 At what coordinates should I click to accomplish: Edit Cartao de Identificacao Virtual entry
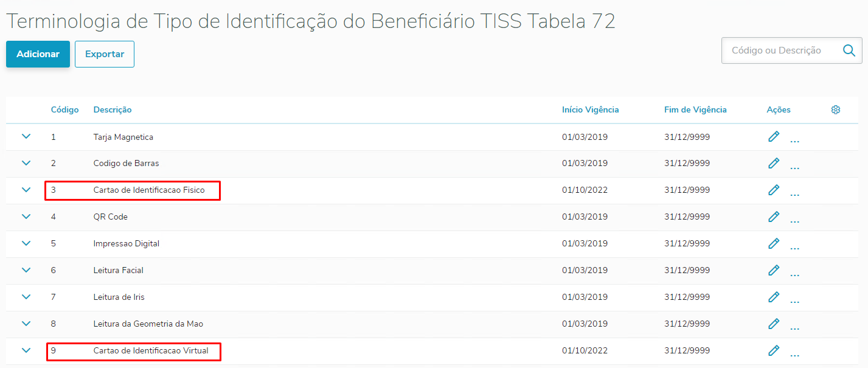coord(774,350)
